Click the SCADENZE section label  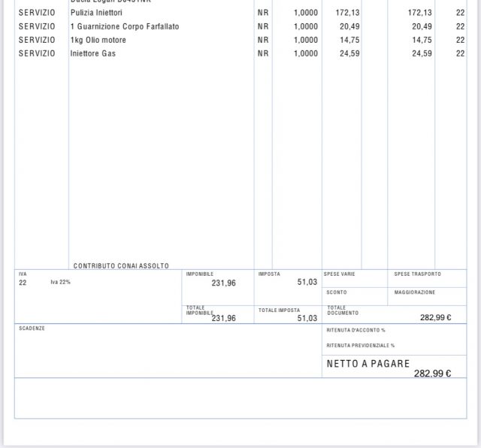point(32,328)
